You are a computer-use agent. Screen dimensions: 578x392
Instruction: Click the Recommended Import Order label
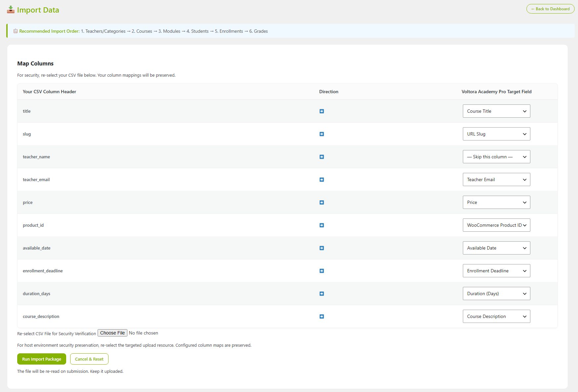pyautogui.click(x=49, y=31)
